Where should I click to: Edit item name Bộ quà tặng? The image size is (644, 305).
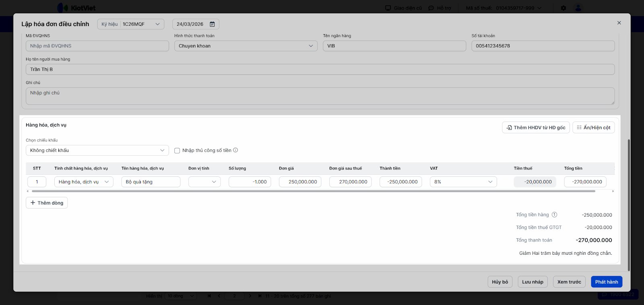151,182
